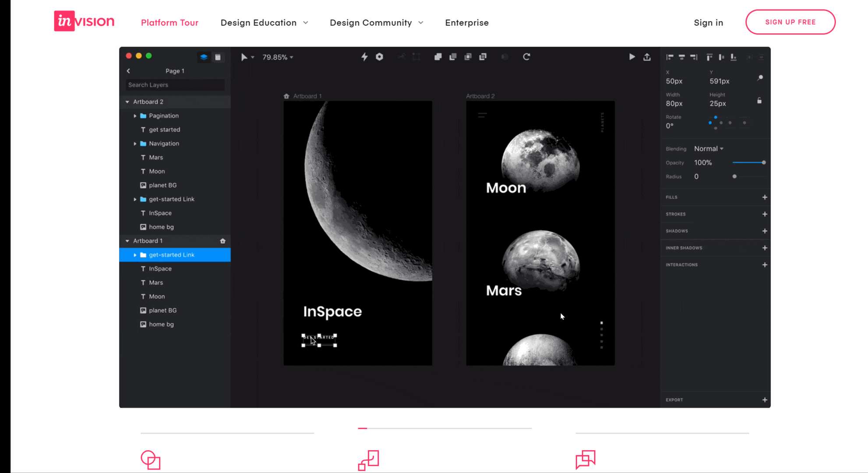This screenshot has width=868, height=473.
Task: Select the lightning bolt icon in toolbar
Action: (364, 56)
